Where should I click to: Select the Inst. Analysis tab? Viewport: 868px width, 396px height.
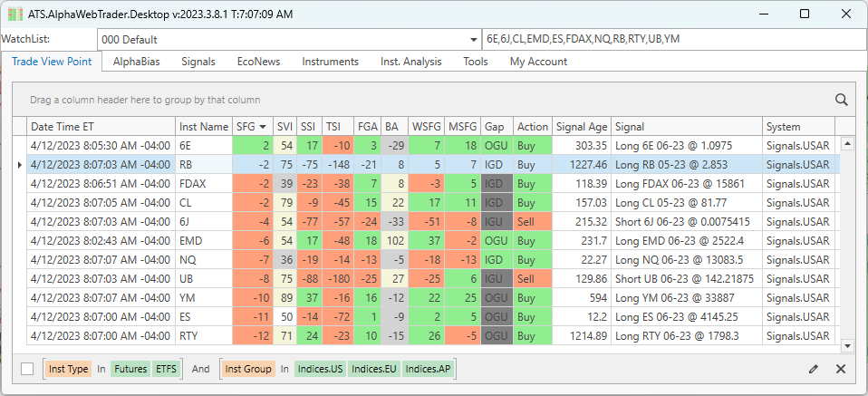[x=410, y=62]
